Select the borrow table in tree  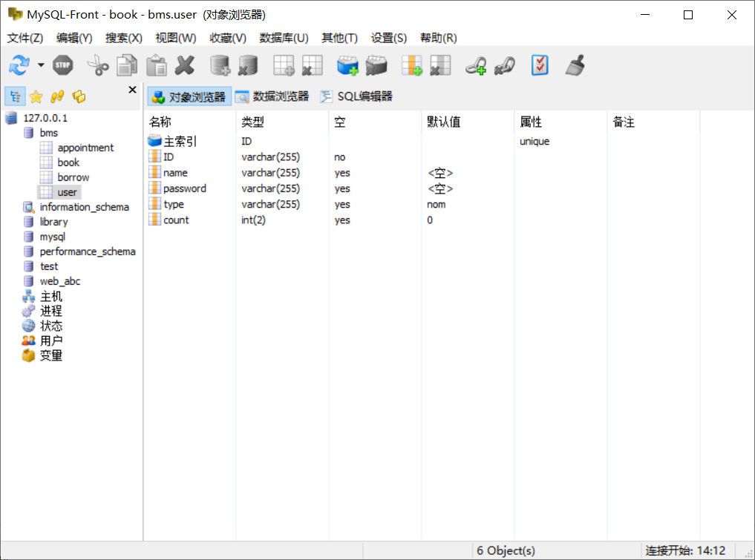coord(73,177)
